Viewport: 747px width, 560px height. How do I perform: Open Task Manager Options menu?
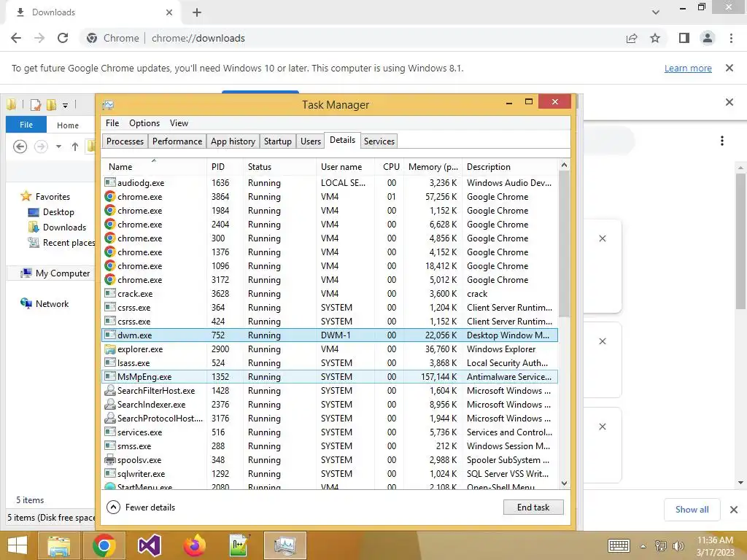point(144,122)
